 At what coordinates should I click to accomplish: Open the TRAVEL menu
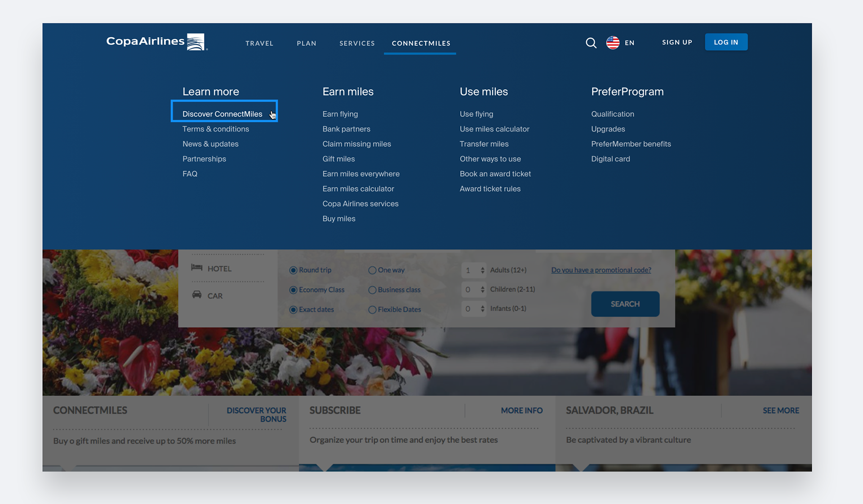[259, 43]
